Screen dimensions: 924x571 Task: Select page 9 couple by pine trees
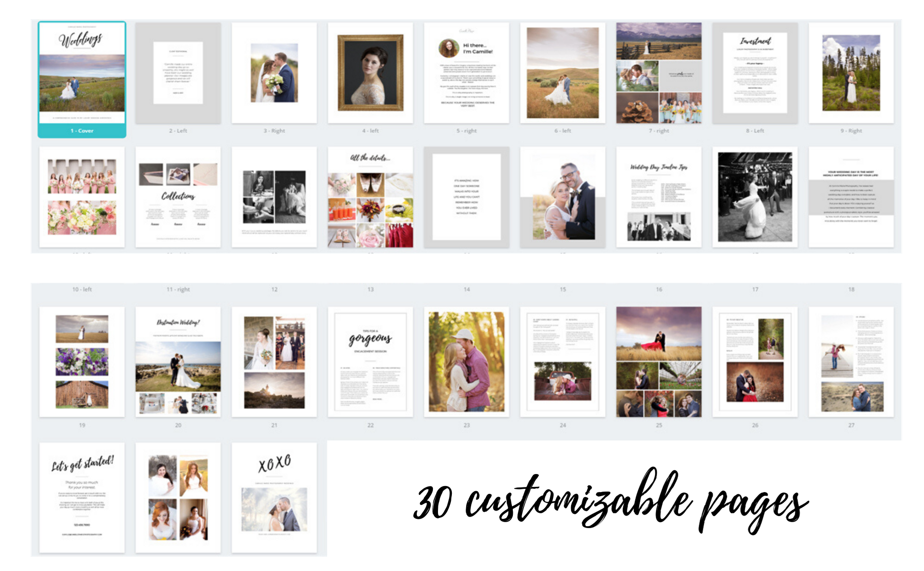(x=851, y=73)
